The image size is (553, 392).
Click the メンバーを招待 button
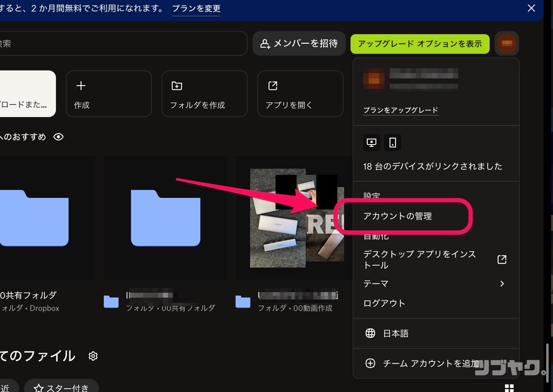click(x=299, y=43)
